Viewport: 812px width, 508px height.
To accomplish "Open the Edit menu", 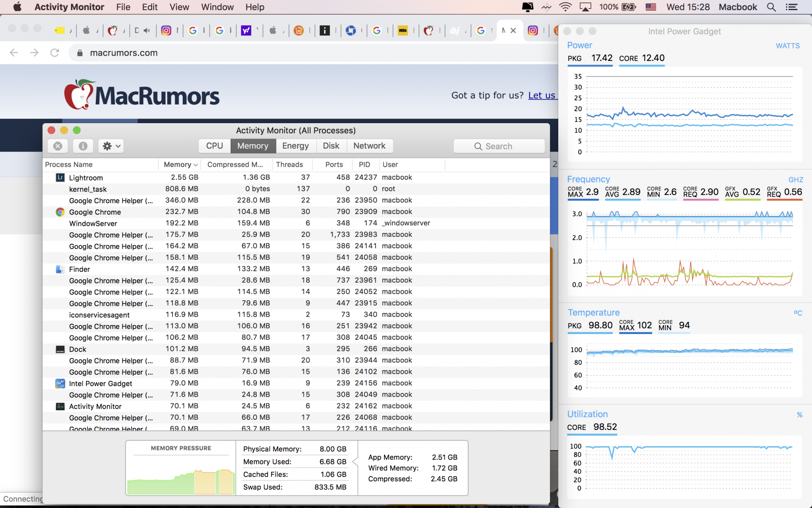I will click(150, 7).
